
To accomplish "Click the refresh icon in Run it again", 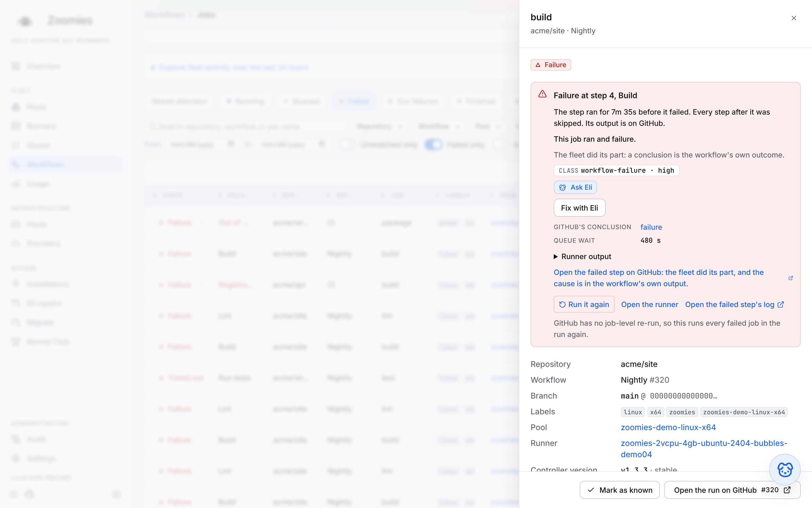I will point(562,305).
